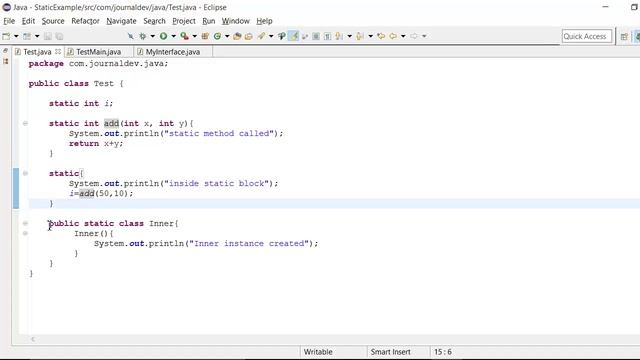Click the 15 : 6 cursor position
The width and height of the screenshot is (640, 360).
(443, 352)
